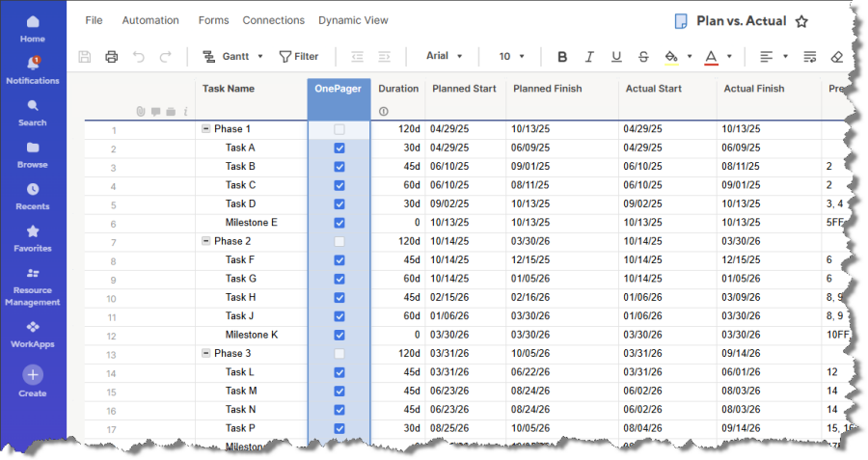
Task: Mark Plan vs. Actual as favorite
Action: click(801, 21)
